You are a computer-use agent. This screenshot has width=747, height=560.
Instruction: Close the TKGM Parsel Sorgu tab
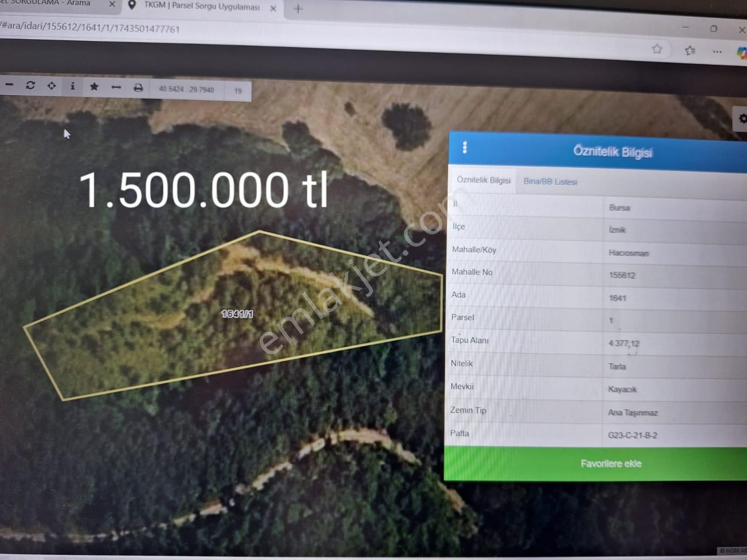tap(274, 8)
